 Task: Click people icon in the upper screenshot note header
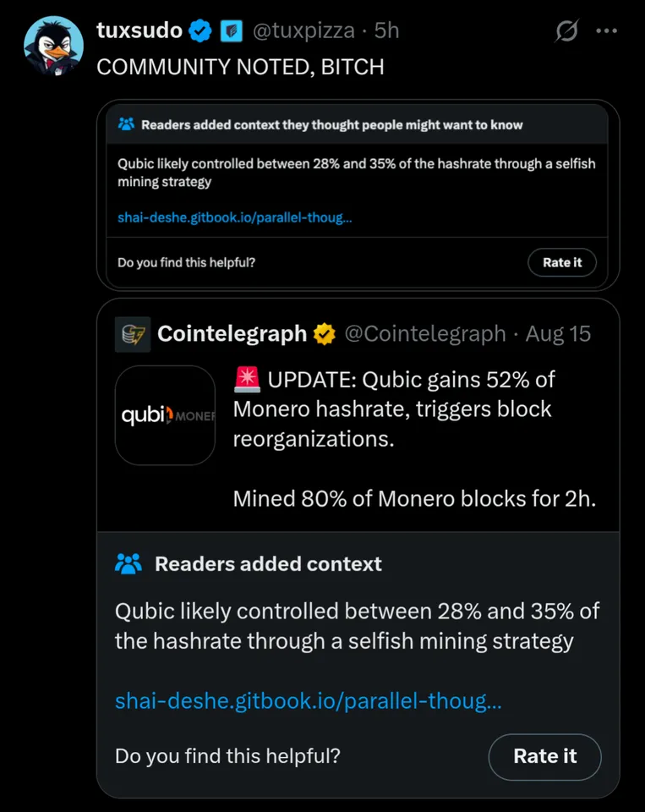click(126, 124)
